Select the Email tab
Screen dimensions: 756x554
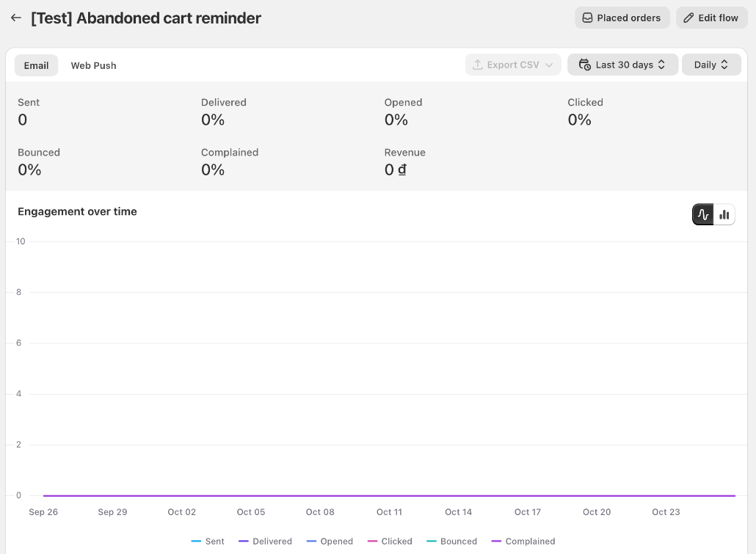(x=36, y=65)
